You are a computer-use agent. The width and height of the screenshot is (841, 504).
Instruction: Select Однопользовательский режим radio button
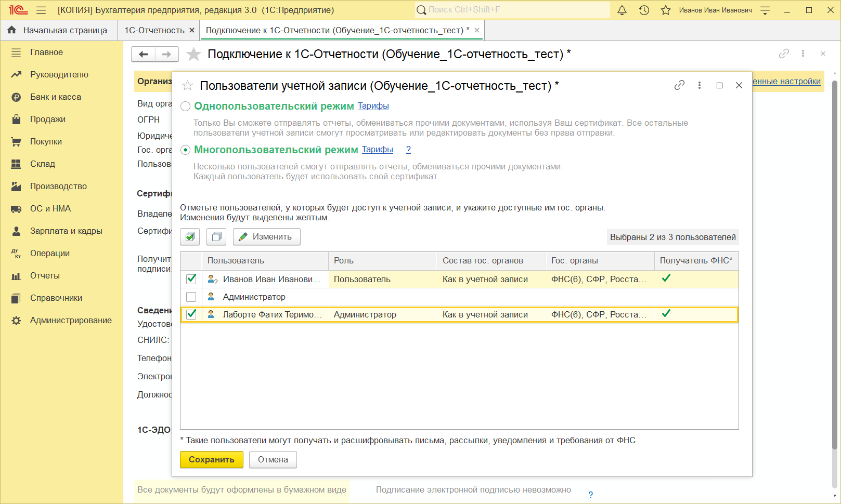tap(185, 107)
